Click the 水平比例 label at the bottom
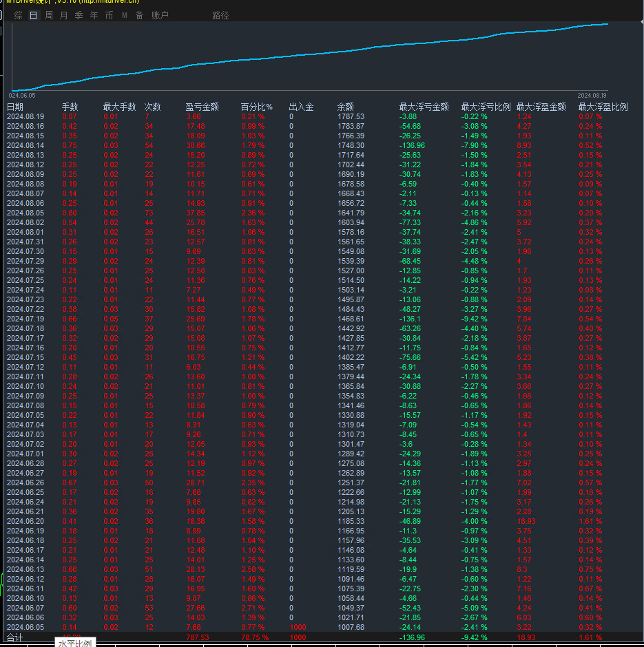 coord(75,643)
